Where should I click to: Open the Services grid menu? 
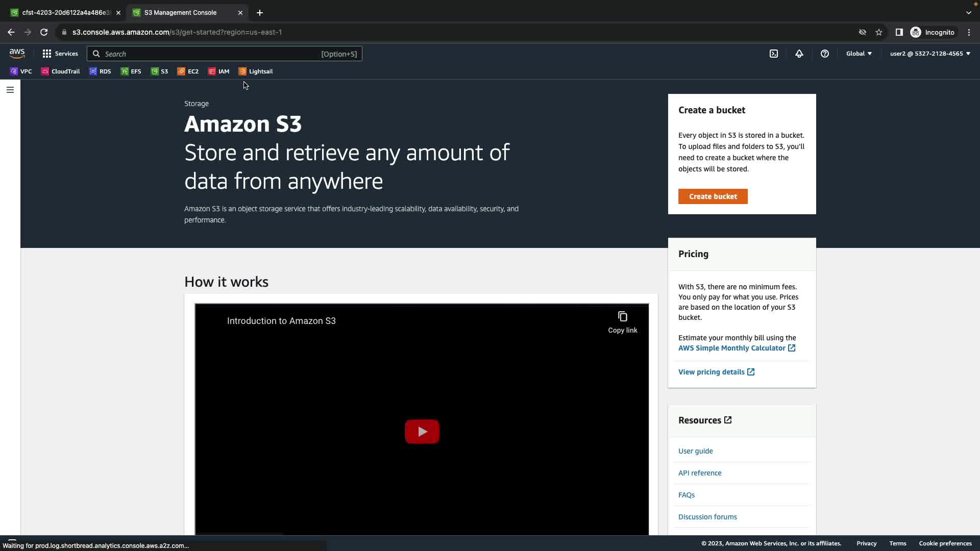click(60, 54)
